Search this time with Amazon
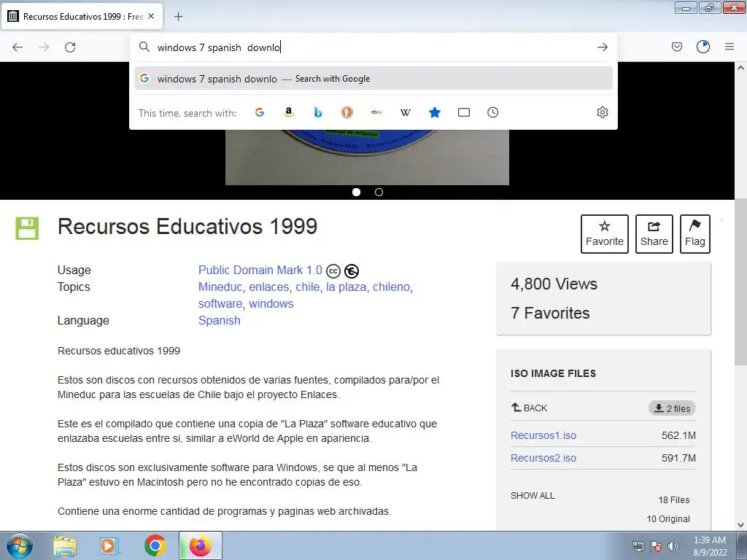The width and height of the screenshot is (747, 560). (x=289, y=112)
